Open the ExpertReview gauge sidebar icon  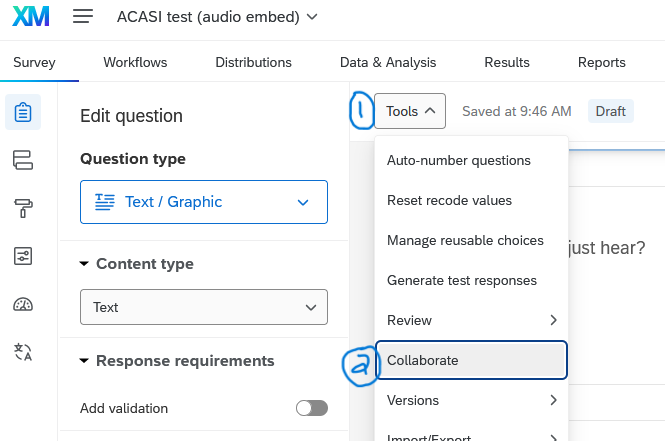(23, 304)
